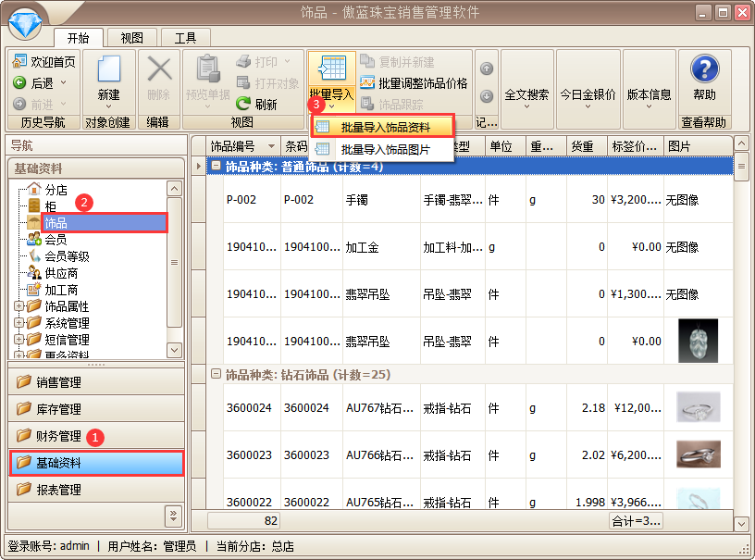Viewport: 755px width, 560px height.
Task: Click the ring thumbnail for 3600024
Action: click(x=699, y=407)
